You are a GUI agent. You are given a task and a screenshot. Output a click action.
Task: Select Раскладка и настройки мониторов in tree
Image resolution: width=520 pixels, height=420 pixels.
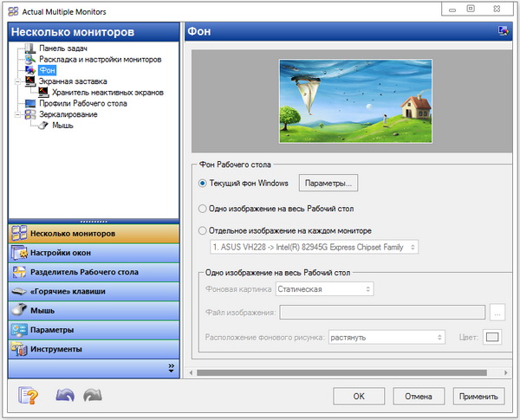100,60
